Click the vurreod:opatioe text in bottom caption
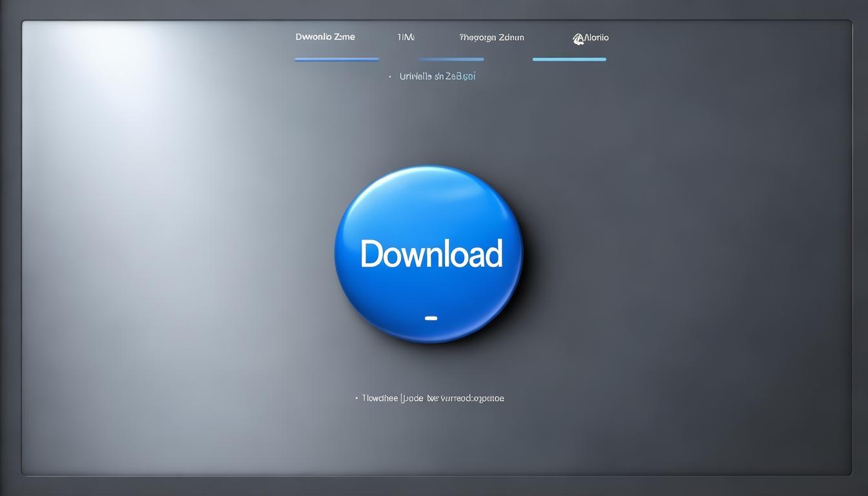Viewport: 868px width, 496px height. click(471, 398)
